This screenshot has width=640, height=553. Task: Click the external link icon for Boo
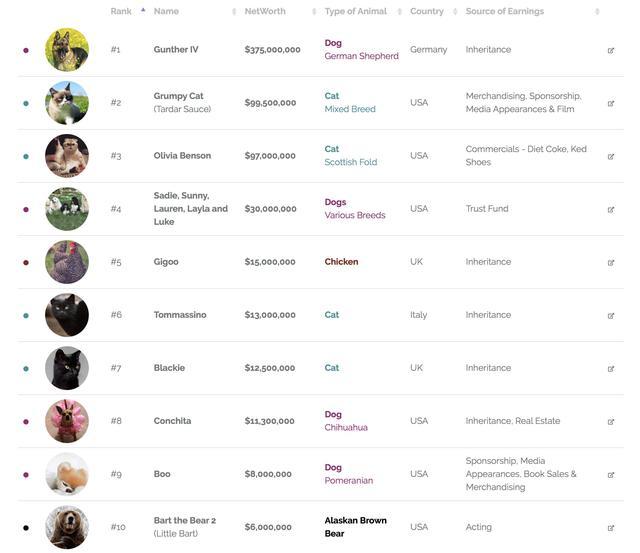(x=611, y=474)
